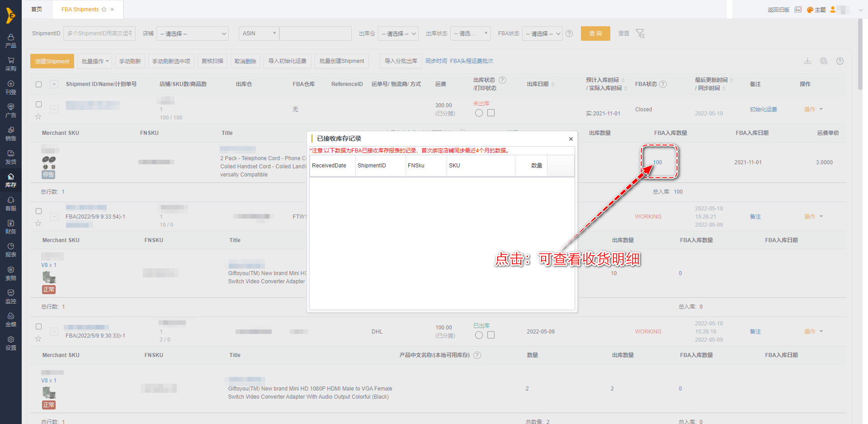Screen dimensions: 868x424
Task: Open the 采购 purchasing cart sidebar icon
Action: pos(11,64)
